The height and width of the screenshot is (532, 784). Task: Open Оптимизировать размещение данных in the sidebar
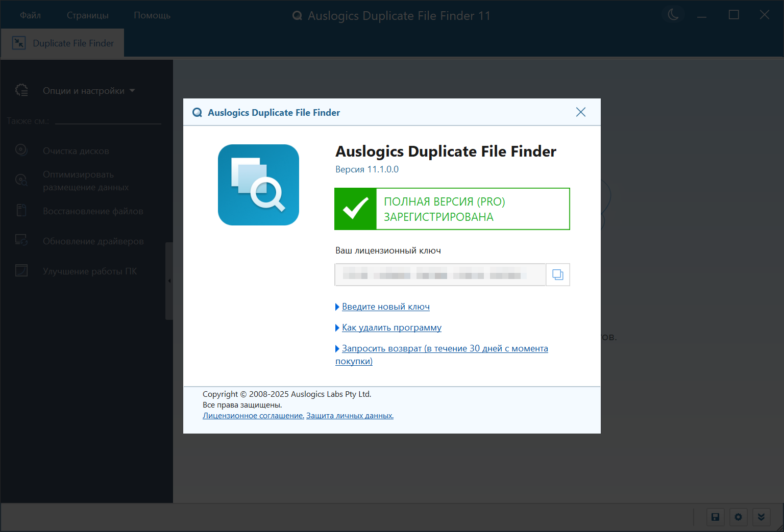coord(86,181)
